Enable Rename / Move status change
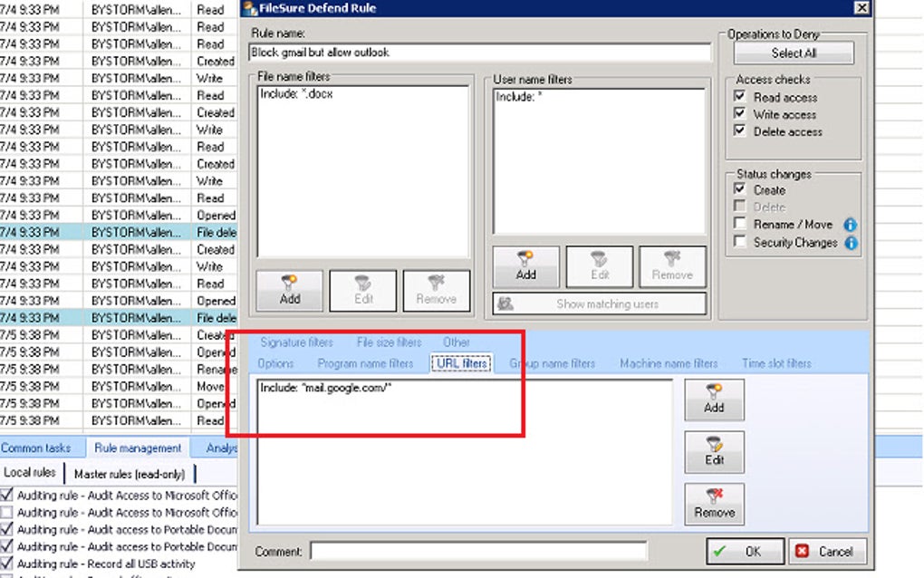 [739, 223]
